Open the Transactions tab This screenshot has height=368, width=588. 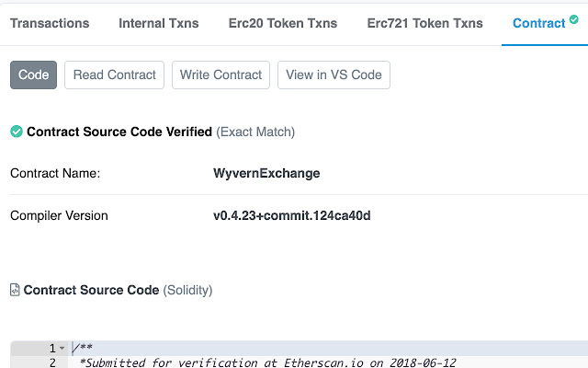(x=50, y=23)
